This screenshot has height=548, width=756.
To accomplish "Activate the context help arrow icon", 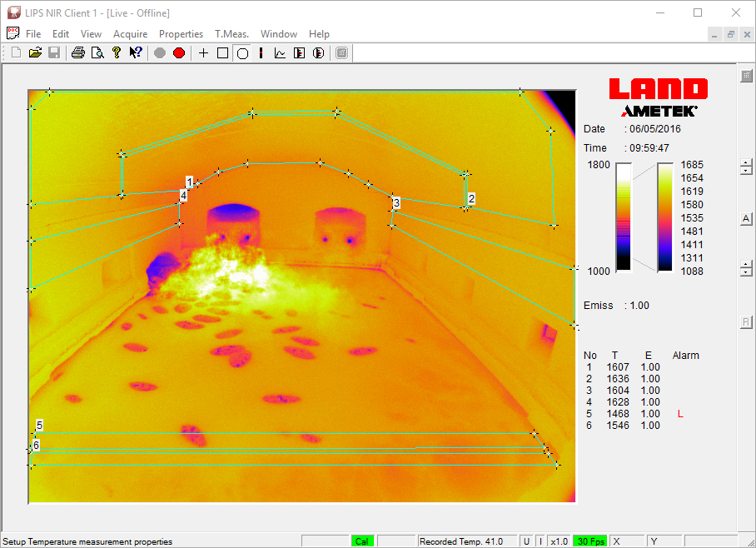I will tap(136, 52).
